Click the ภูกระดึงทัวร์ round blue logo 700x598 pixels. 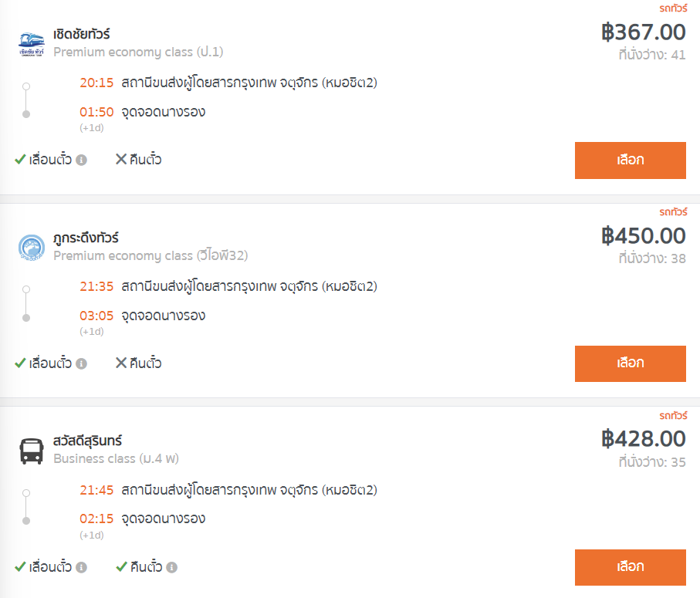pyautogui.click(x=31, y=248)
